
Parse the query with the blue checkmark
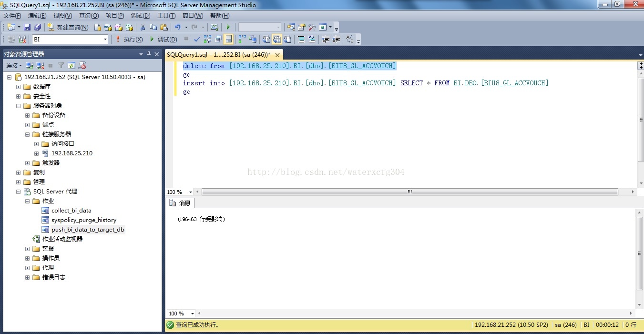[x=197, y=39]
